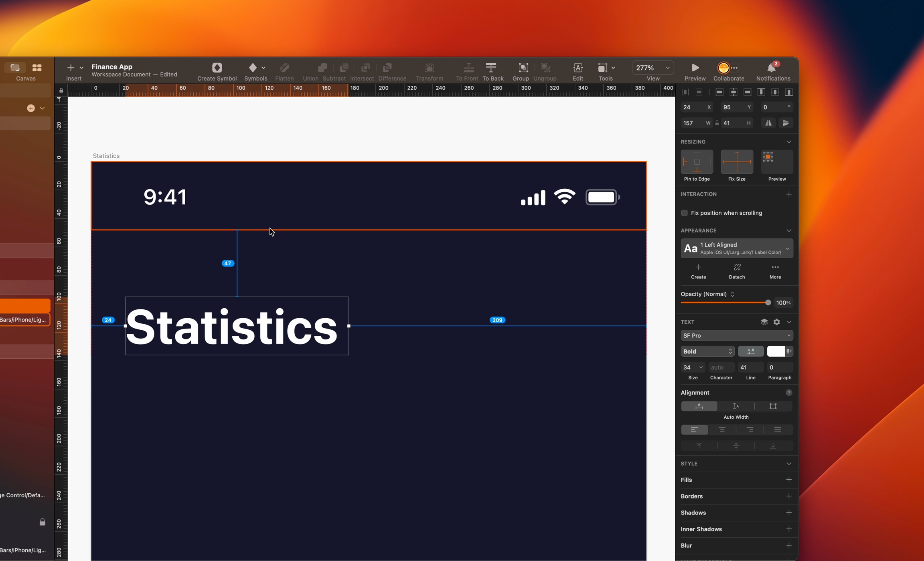The height and width of the screenshot is (561, 924).
Task: Click the white text color swatch
Action: (776, 351)
